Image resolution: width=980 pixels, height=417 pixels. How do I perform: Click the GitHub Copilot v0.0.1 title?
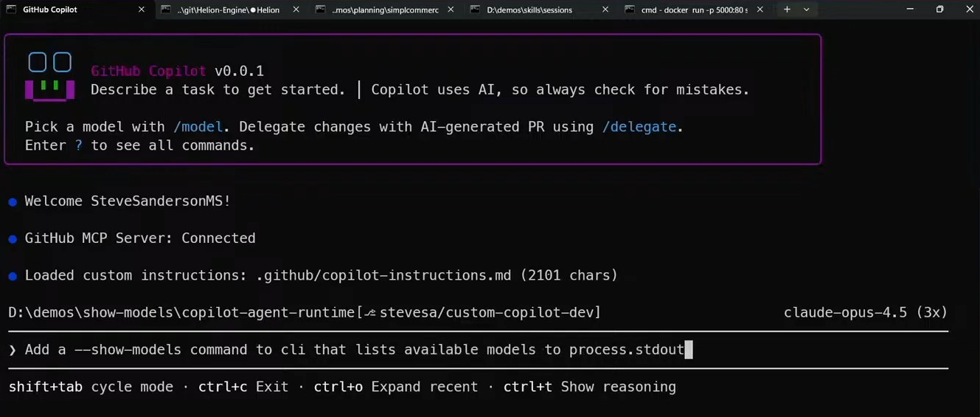coord(177,71)
